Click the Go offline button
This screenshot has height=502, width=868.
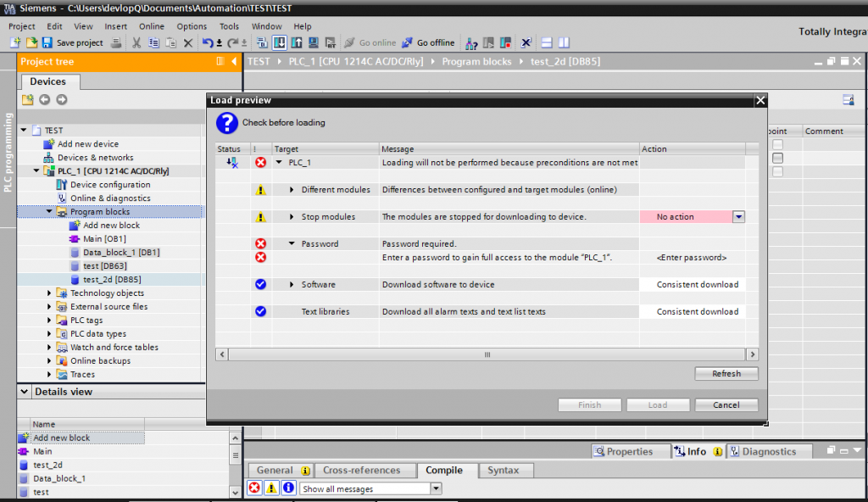[x=428, y=42]
